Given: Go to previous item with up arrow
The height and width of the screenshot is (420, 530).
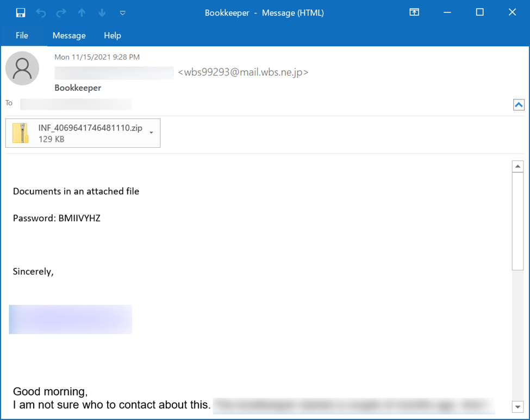Looking at the screenshot, I should 82,12.
